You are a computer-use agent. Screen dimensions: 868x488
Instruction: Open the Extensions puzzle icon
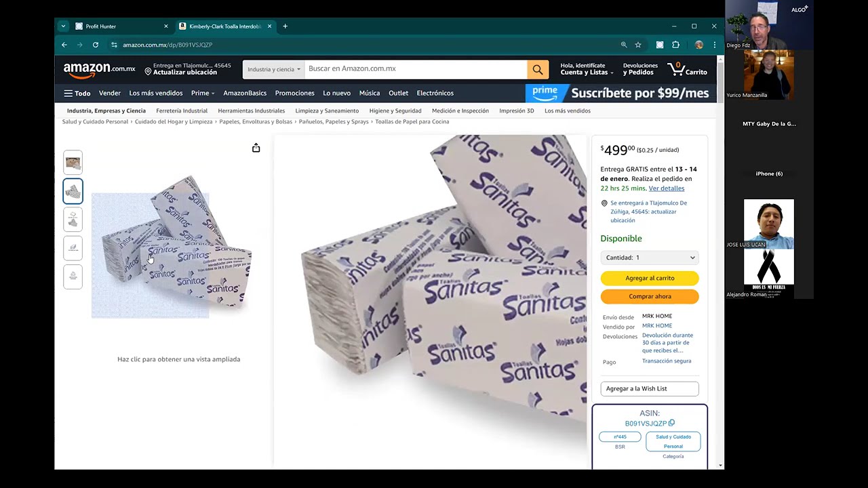click(675, 45)
